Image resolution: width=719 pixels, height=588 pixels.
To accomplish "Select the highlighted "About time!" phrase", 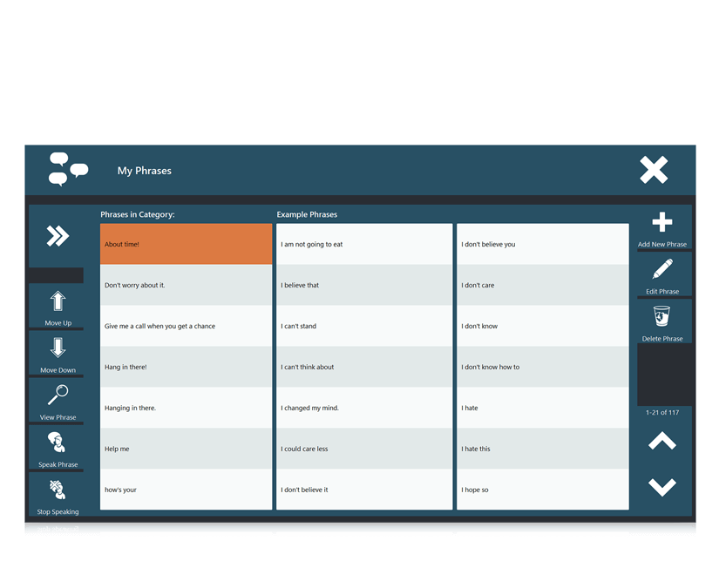I will 186,244.
